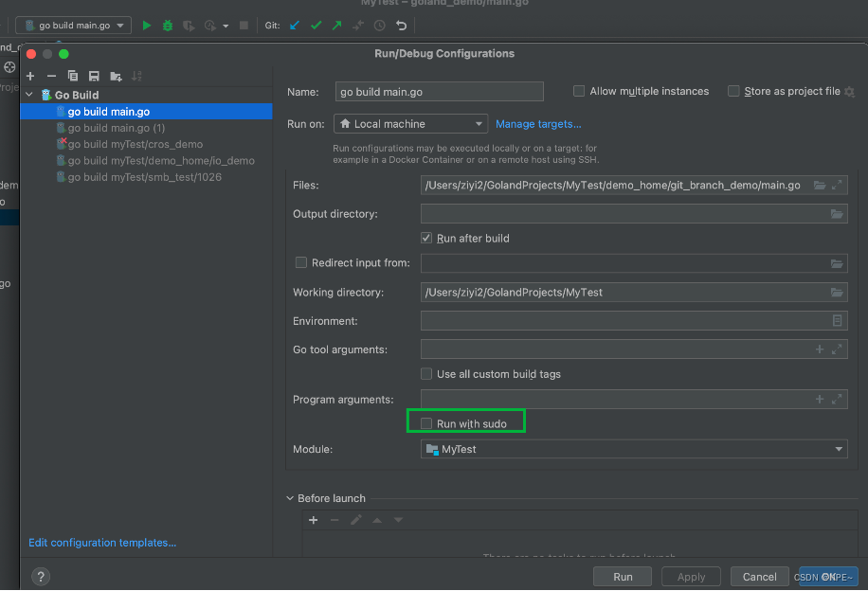The height and width of the screenshot is (591, 868).
Task: Copy the selected run configuration
Action: coord(72,76)
